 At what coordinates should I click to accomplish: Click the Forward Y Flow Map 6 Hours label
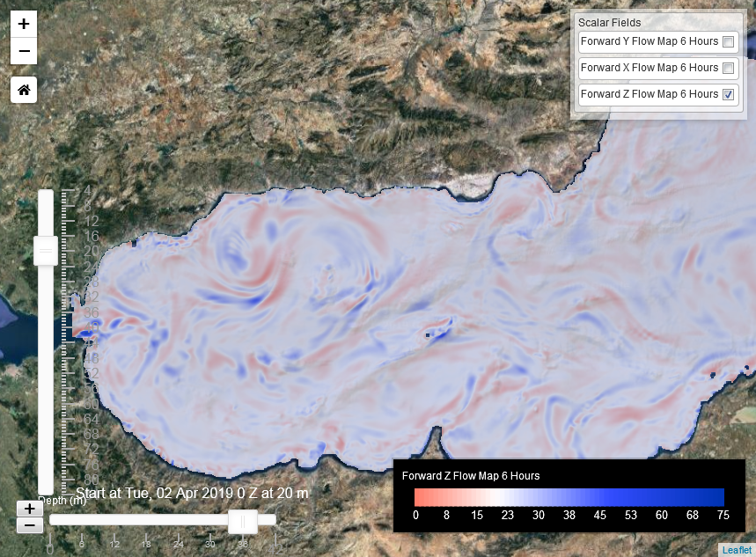(x=650, y=41)
